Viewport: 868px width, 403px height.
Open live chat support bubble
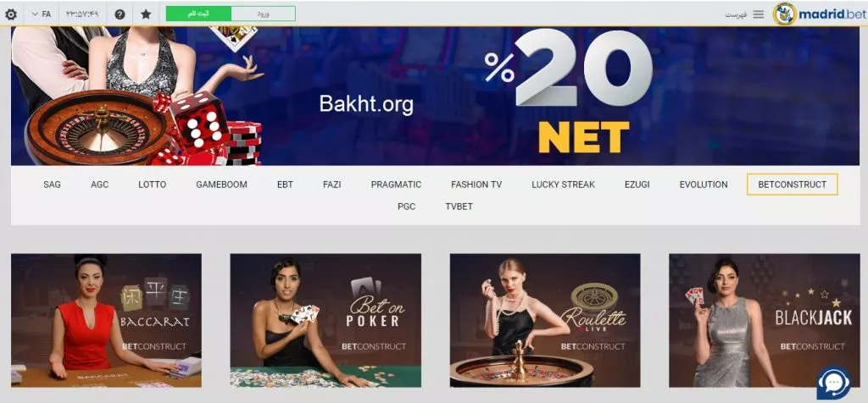point(834,383)
